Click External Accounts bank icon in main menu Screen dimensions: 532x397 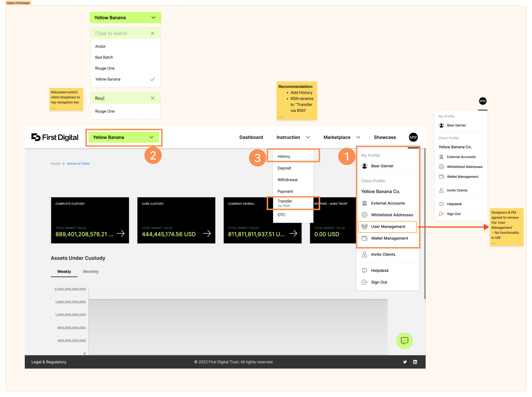(x=364, y=203)
